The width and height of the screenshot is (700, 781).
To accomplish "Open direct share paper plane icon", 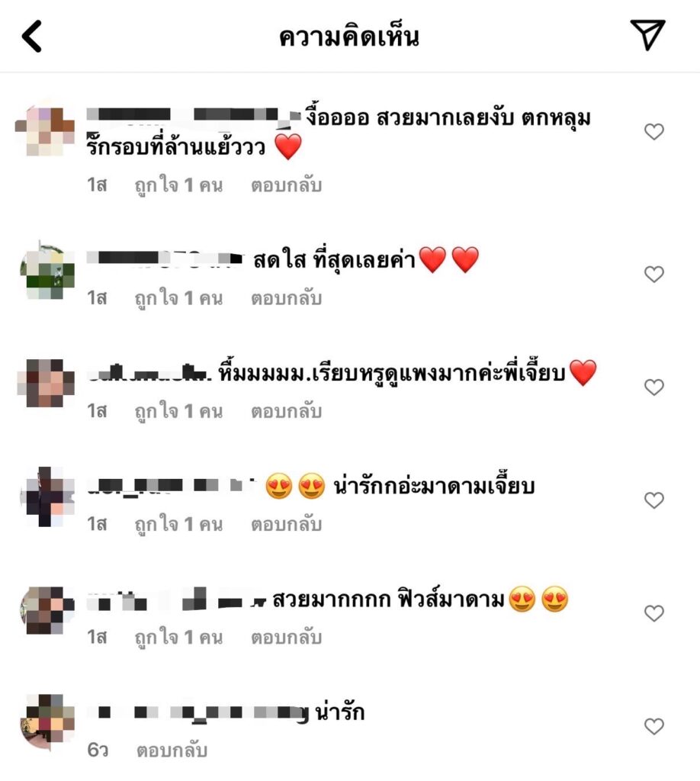I will pyautogui.click(x=647, y=34).
